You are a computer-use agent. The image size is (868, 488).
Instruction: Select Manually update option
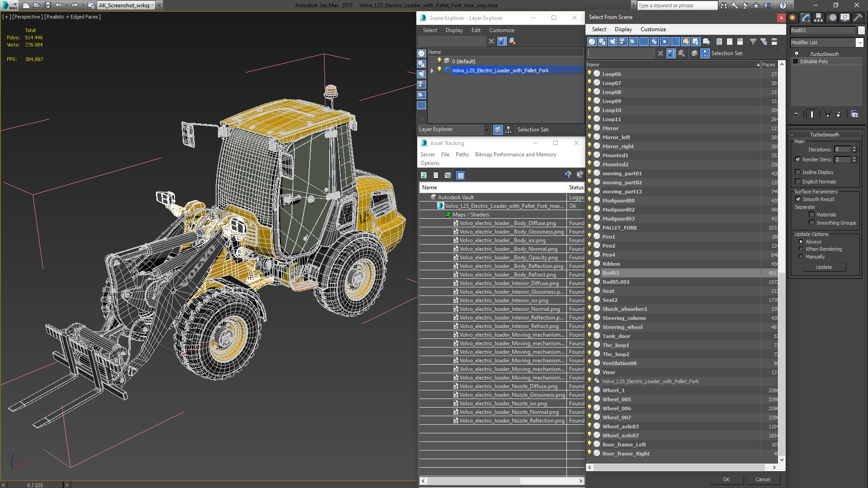point(801,257)
